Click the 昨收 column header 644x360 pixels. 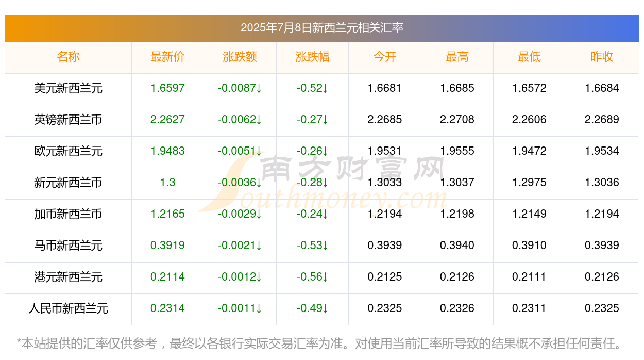[602, 57]
